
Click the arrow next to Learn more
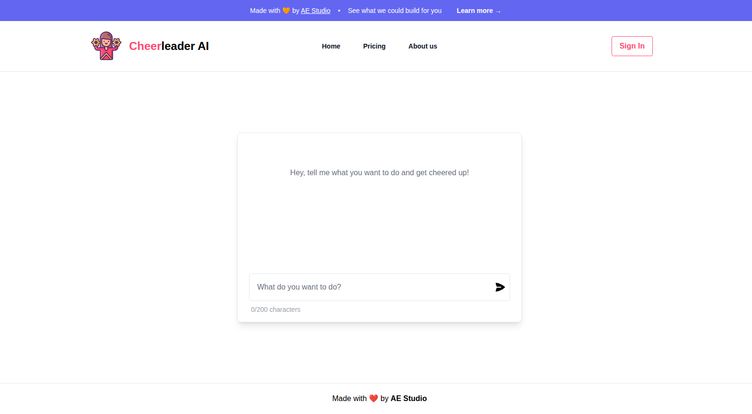pos(498,11)
